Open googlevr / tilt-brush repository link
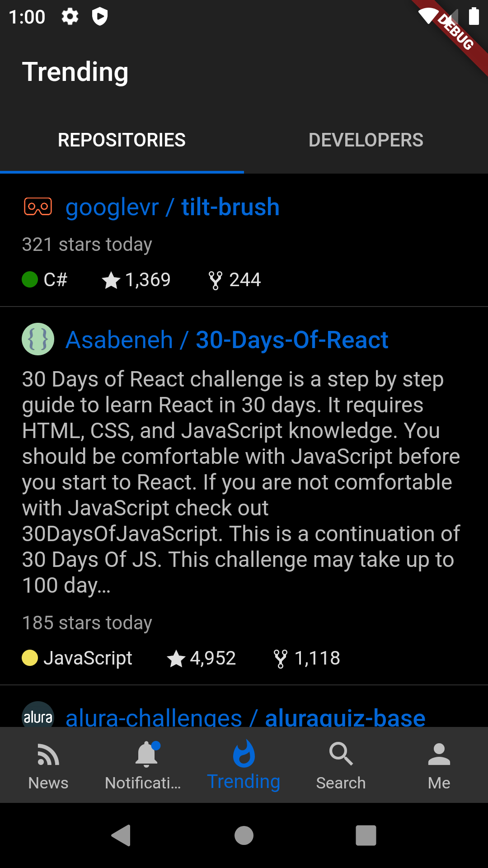The height and width of the screenshot is (868, 488). 173,207
